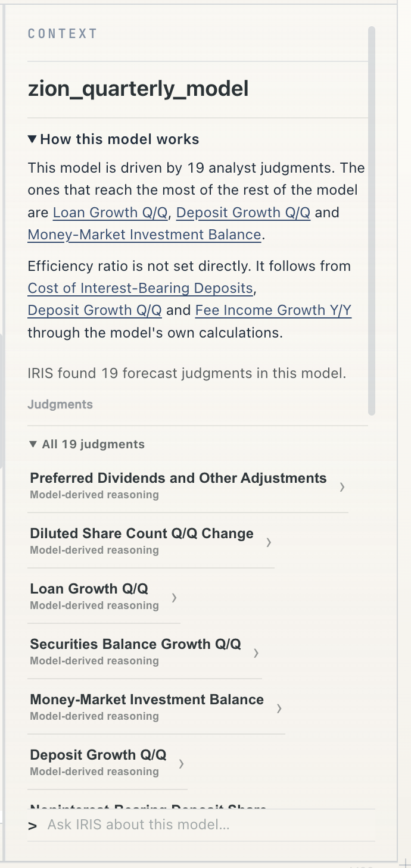Open chevron beside Preferred Dividends and Other Adjustments
411x868 pixels.
point(342,487)
